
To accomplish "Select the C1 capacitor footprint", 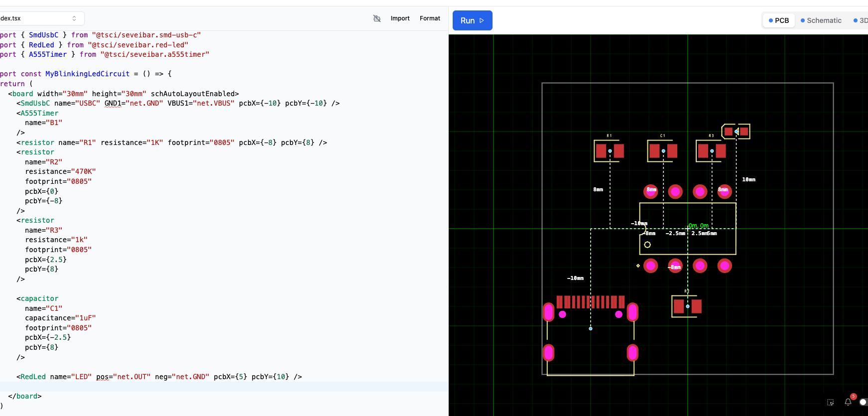I will point(663,151).
